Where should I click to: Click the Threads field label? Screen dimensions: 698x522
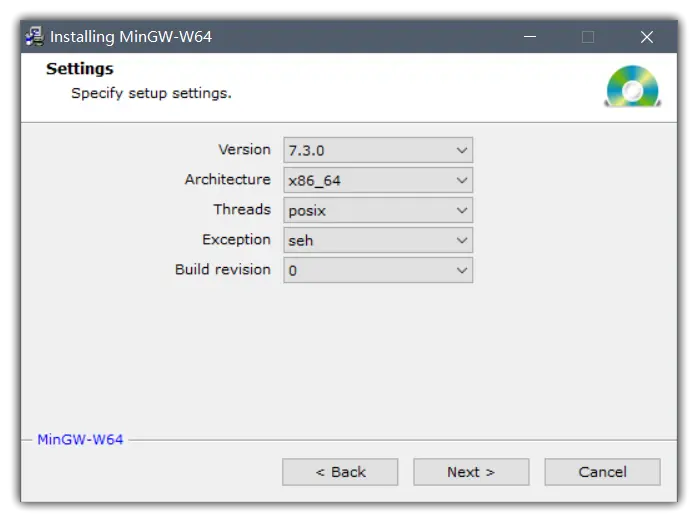coord(241,210)
